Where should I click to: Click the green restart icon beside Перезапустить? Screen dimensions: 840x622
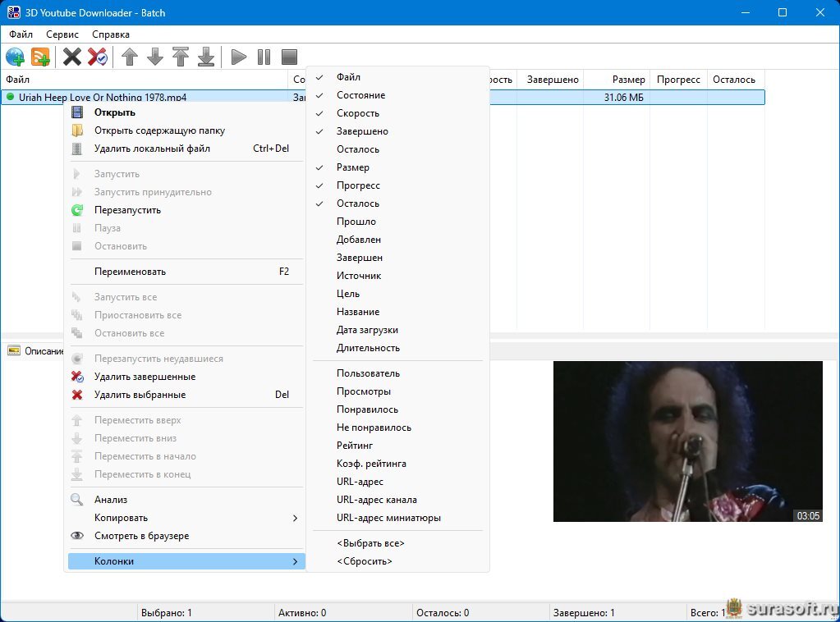coord(77,210)
